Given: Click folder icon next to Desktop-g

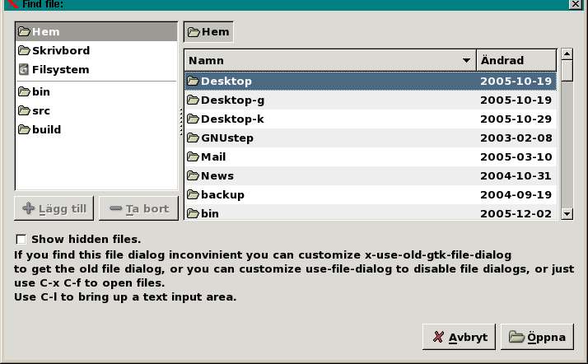Looking at the screenshot, I should pyautogui.click(x=194, y=100).
